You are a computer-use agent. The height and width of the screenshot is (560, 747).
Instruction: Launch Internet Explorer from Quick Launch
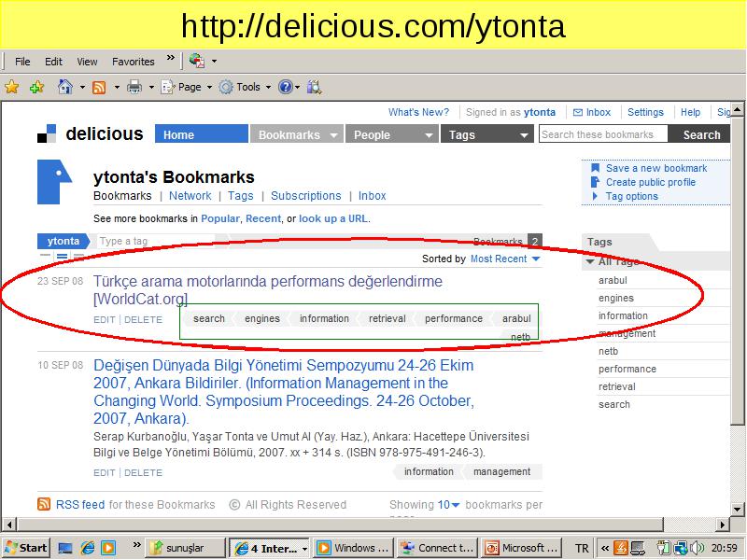(x=87, y=548)
